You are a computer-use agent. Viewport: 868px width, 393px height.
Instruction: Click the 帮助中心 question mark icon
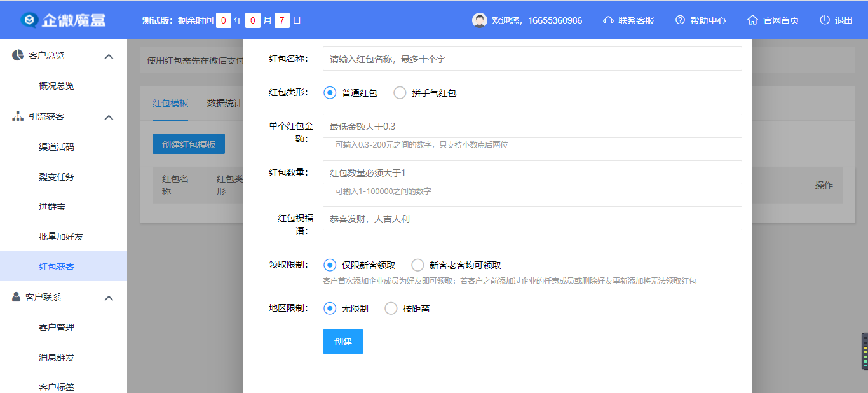click(x=680, y=20)
